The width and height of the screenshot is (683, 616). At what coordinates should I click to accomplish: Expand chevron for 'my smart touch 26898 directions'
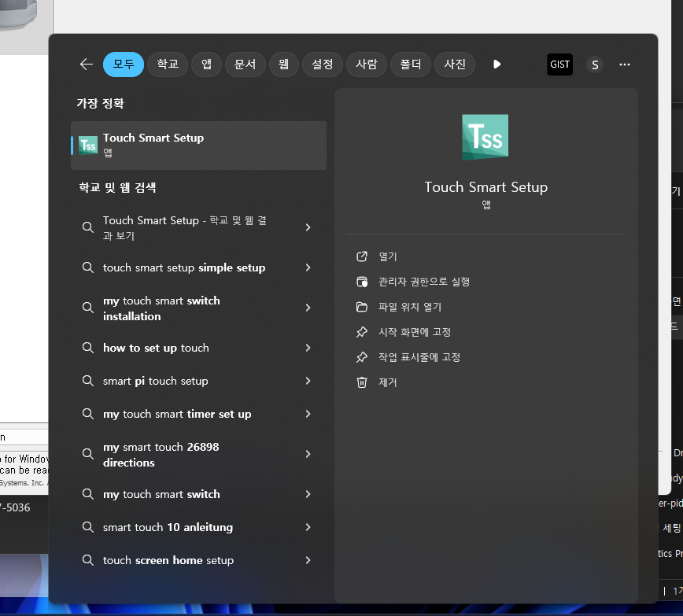(x=308, y=454)
